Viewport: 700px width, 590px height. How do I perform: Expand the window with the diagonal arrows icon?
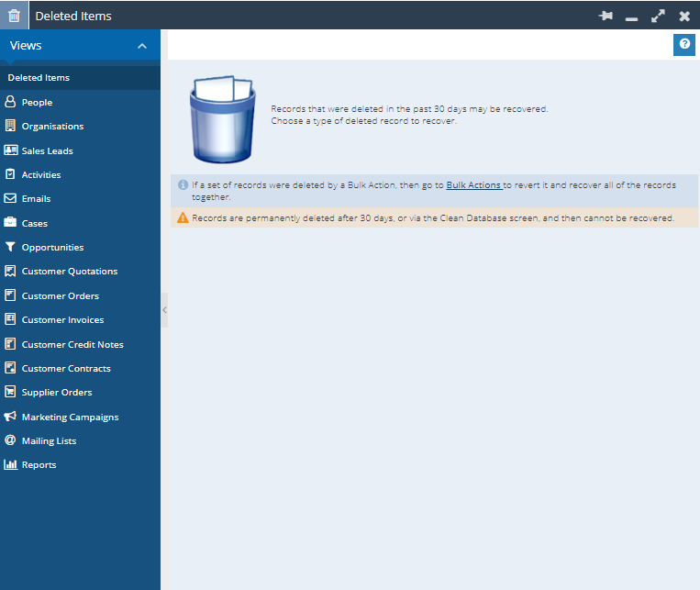point(658,17)
